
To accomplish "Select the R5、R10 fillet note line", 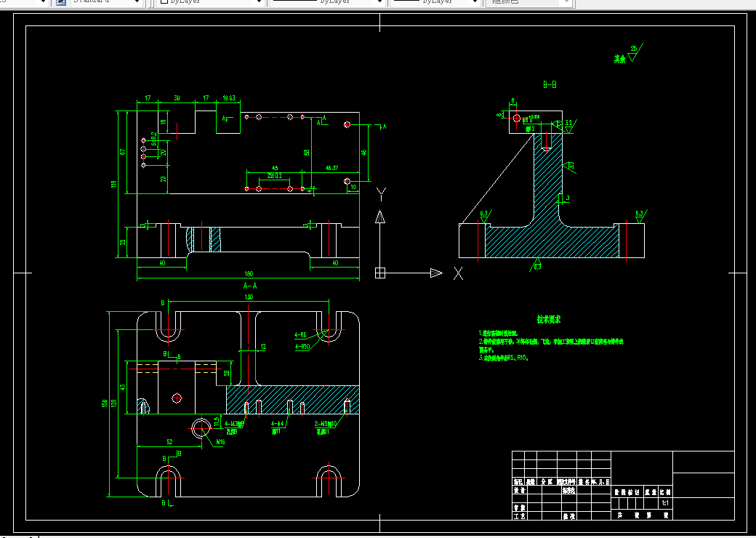I will [504, 358].
